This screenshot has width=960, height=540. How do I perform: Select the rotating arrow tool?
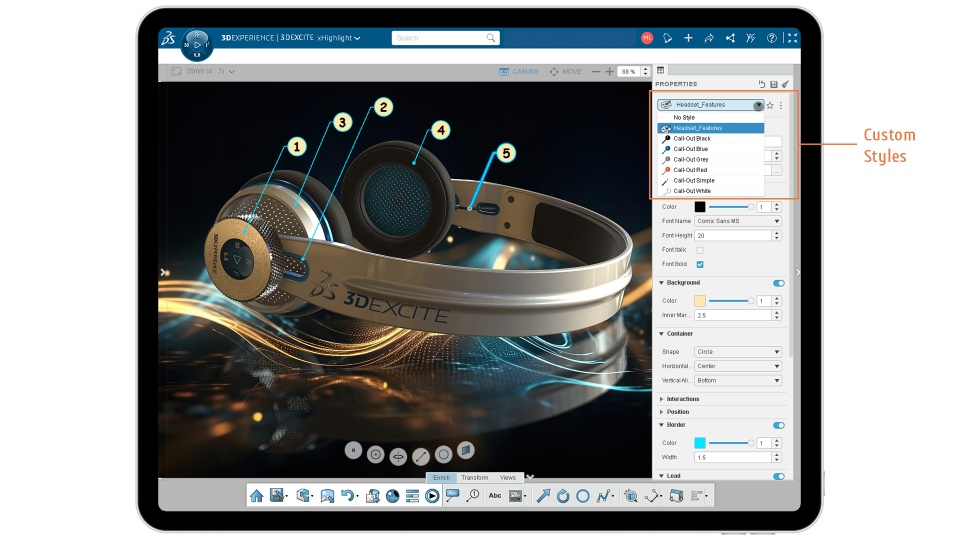click(x=563, y=496)
